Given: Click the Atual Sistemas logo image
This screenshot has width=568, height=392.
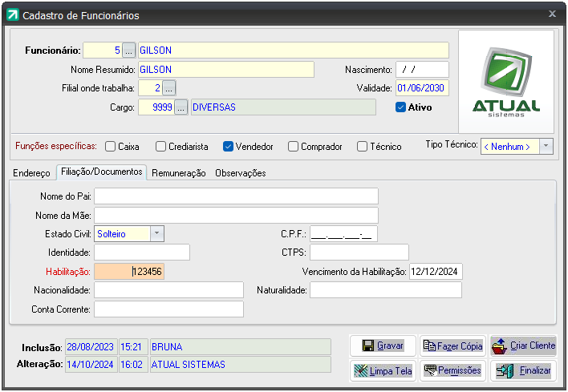Looking at the screenshot, I should 506,82.
